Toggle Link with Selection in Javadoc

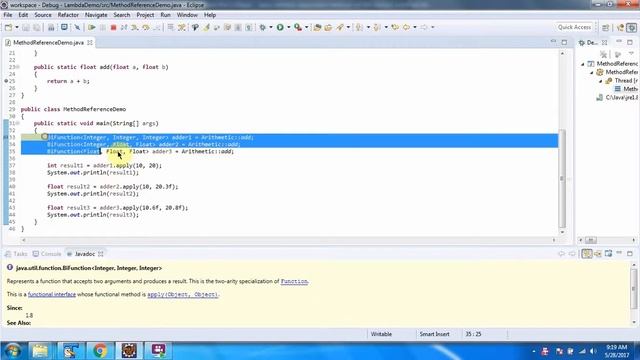click(587, 254)
